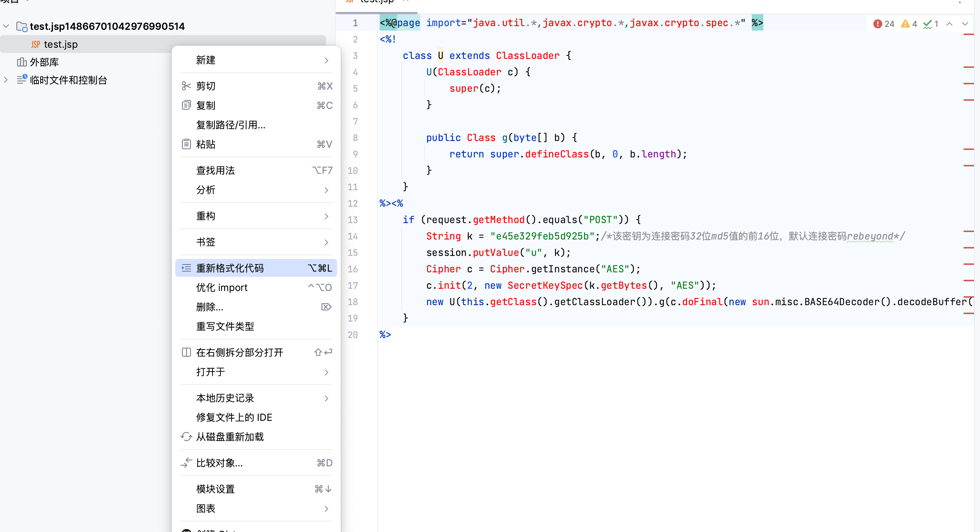Open the 书签 submenu
Screen dimensions: 980x532
tap(256, 242)
